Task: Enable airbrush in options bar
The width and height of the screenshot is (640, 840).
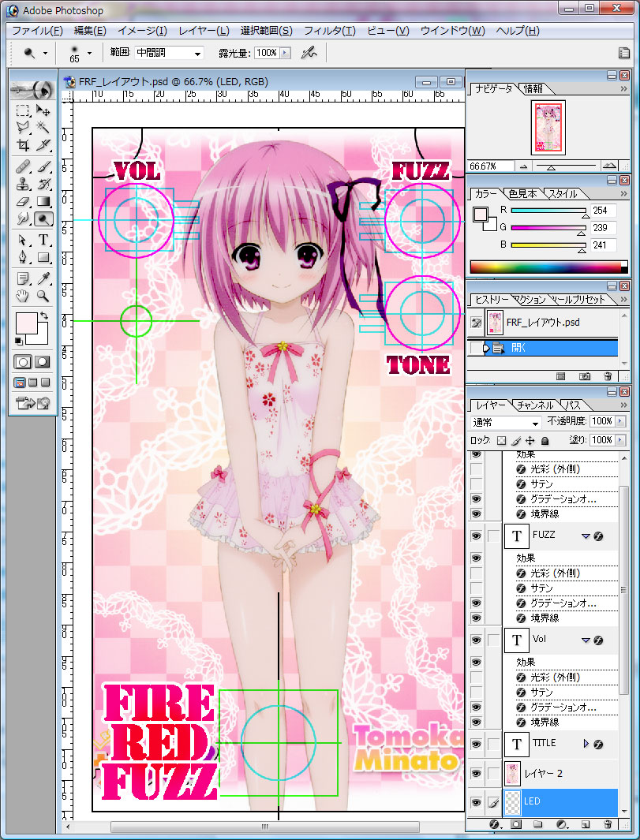Action: pos(309,53)
